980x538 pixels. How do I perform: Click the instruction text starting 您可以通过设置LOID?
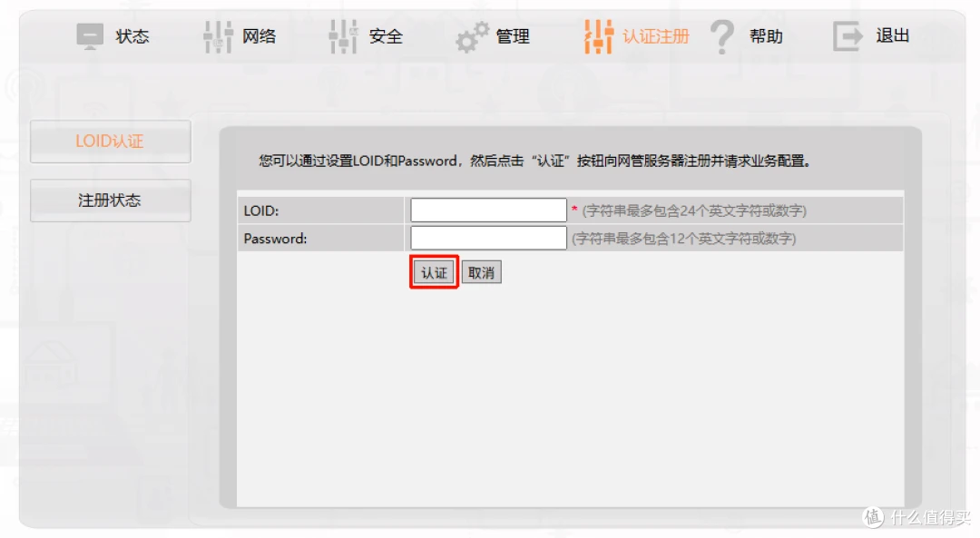[535, 161]
